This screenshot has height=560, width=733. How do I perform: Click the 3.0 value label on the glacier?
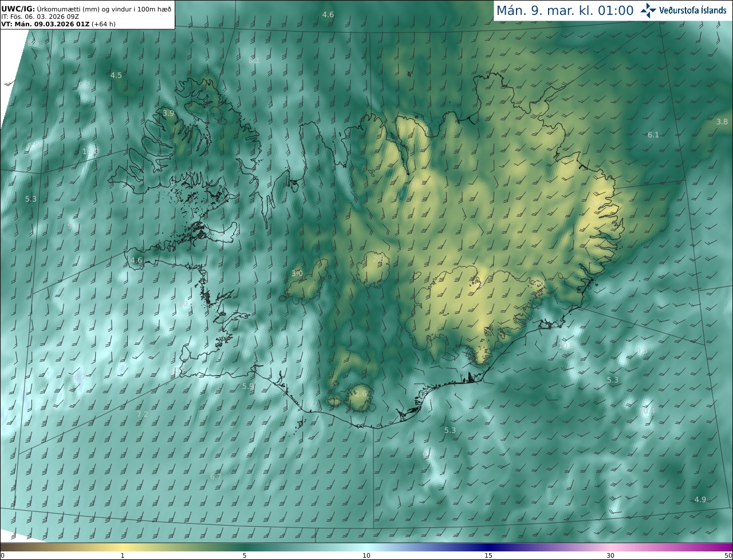[x=297, y=274]
